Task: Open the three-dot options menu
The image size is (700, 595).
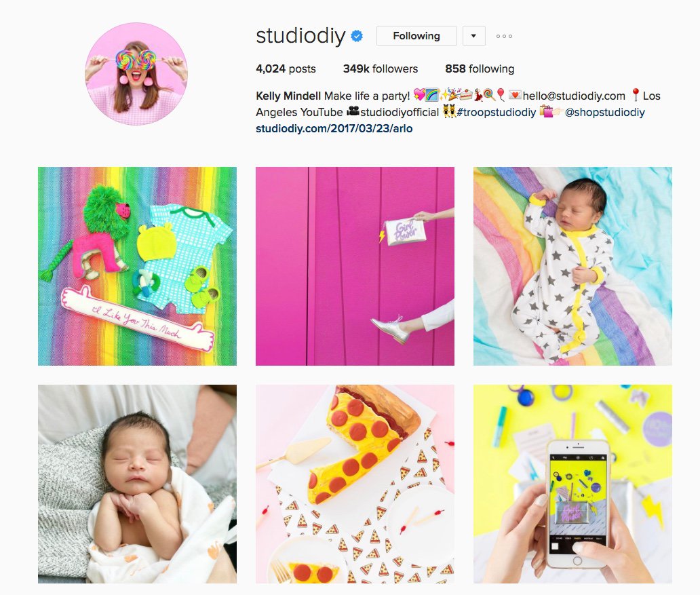Action: [x=504, y=36]
